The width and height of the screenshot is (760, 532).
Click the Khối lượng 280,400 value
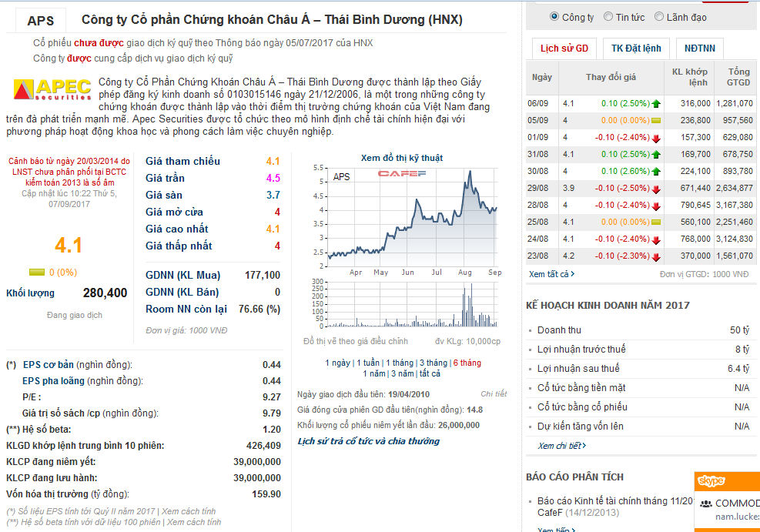[x=105, y=293]
